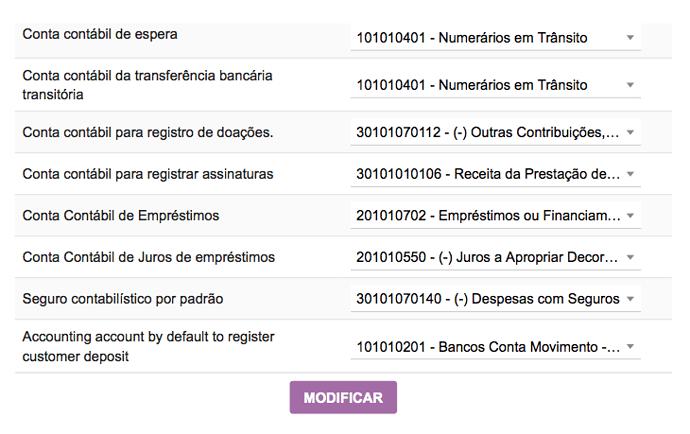The height and width of the screenshot is (434, 690).
Task: Click the arrow beside Outras Contribuições
Action: (630, 132)
